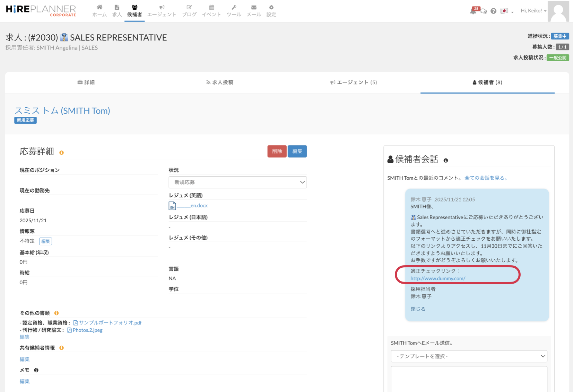
Task: Open the 設定 gear icon
Action: 271,7
